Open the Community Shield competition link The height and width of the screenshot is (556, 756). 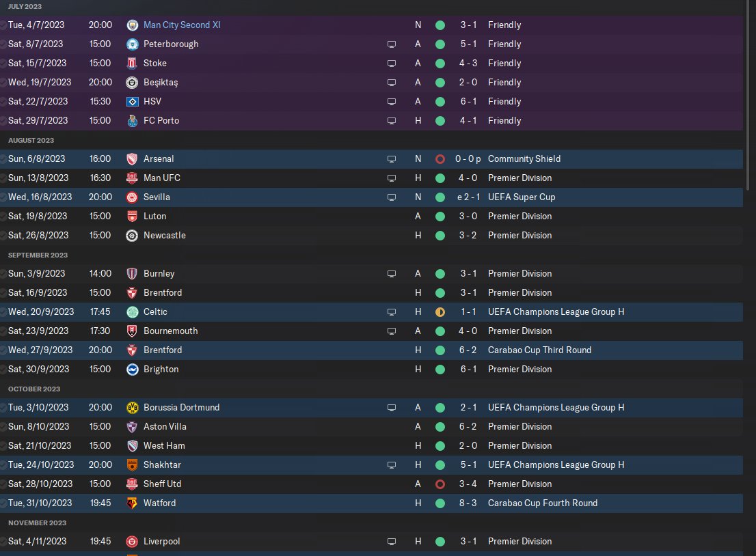(524, 159)
